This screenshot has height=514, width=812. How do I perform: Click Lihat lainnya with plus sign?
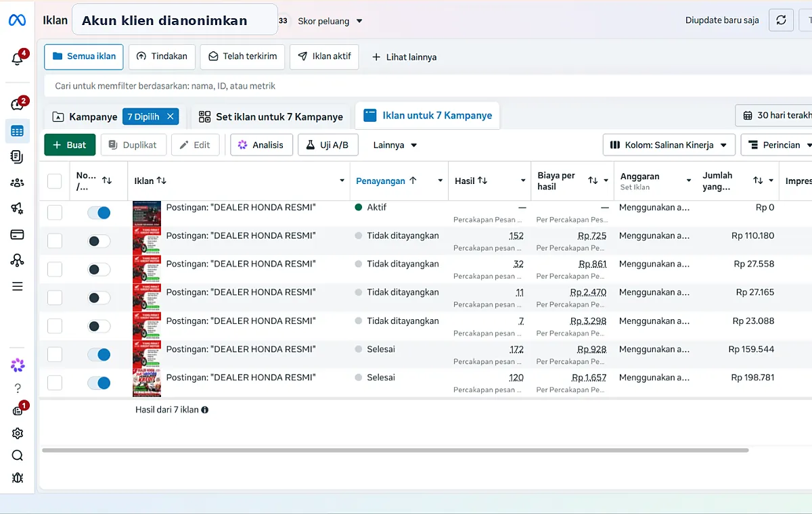click(404, 57)
